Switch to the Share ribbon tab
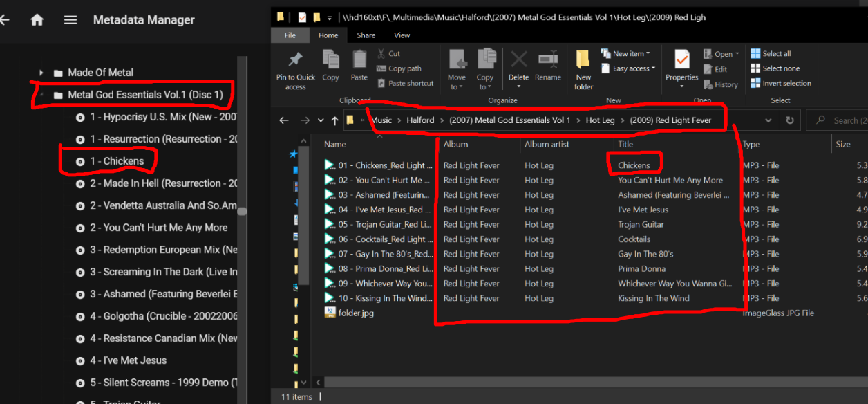 (366, 35)
